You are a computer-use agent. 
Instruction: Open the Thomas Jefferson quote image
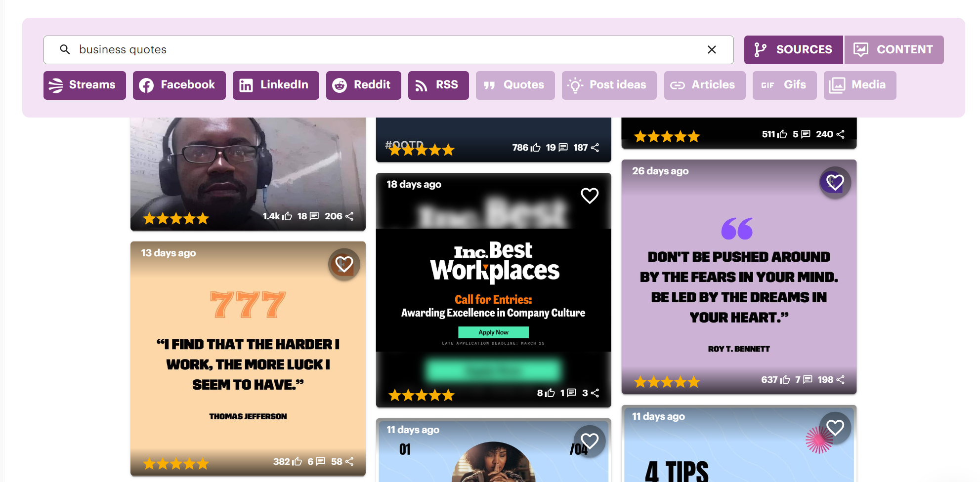tap(248, 358)
